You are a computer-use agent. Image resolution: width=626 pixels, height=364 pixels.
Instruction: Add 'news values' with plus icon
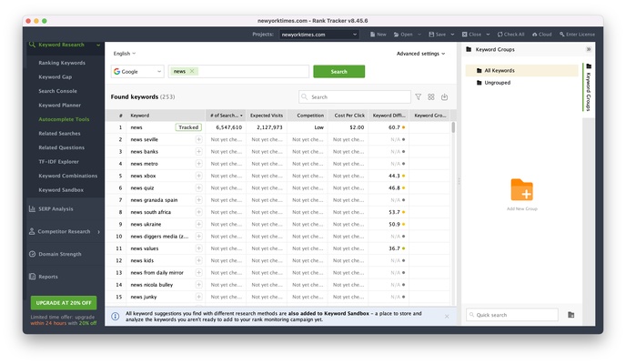coord(198,248)
